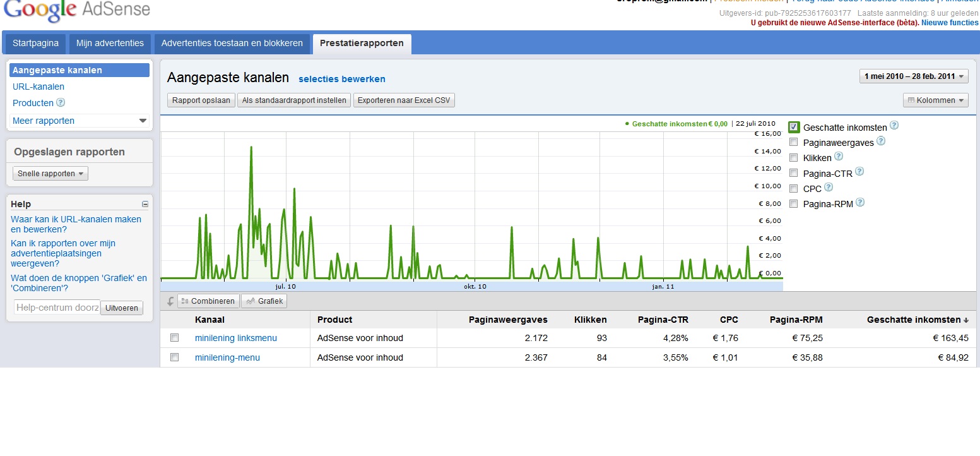Open Producten report link

click(33, 102)
